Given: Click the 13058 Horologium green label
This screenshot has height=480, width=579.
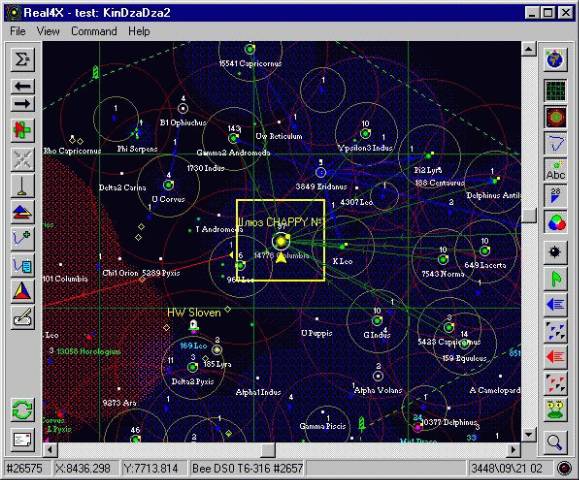Looking at the screenshot, I should (x=89, y=352).
